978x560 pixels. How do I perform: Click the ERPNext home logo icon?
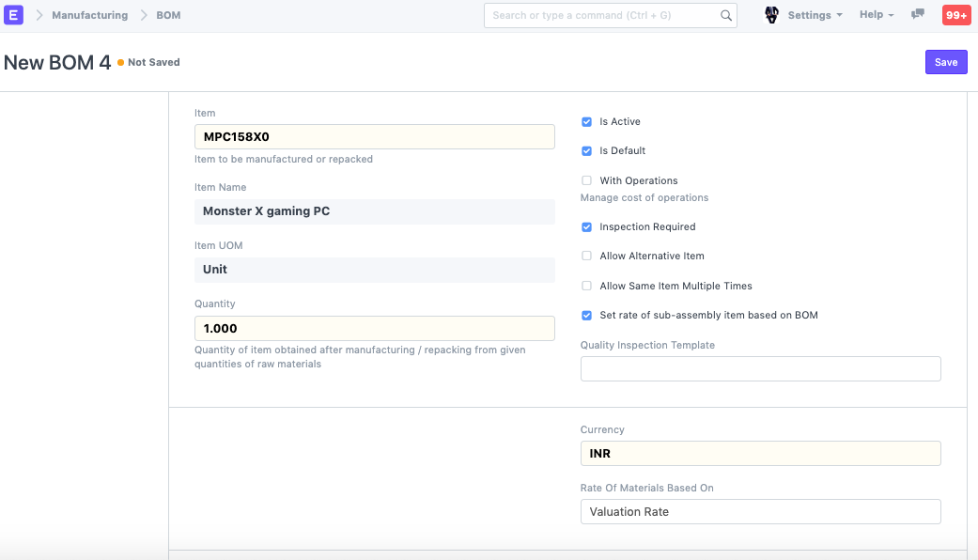click(x=14, y=15)
